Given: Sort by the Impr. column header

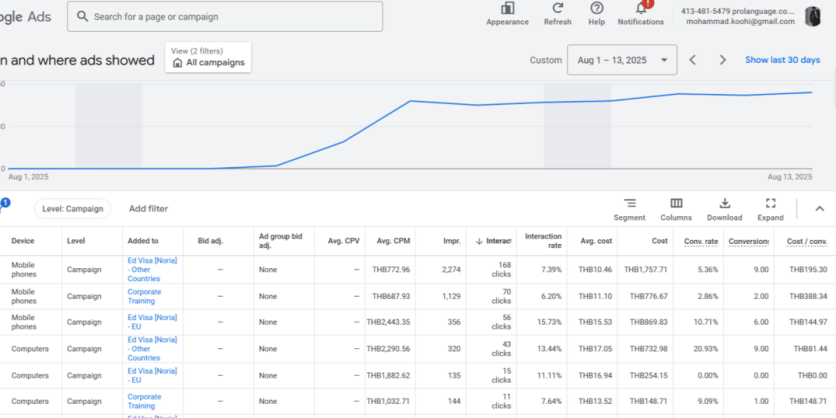Looking at the screenshot, I should click(x=452, y=241).
